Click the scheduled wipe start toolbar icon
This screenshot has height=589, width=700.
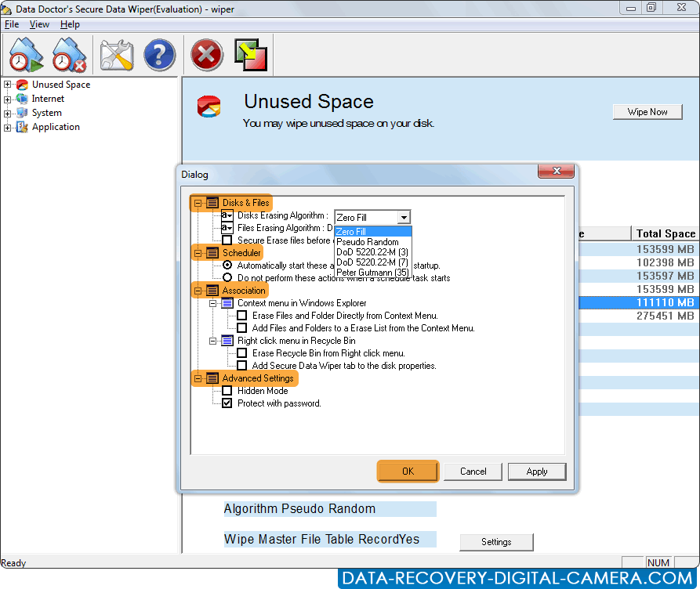(x=26, y=56)
